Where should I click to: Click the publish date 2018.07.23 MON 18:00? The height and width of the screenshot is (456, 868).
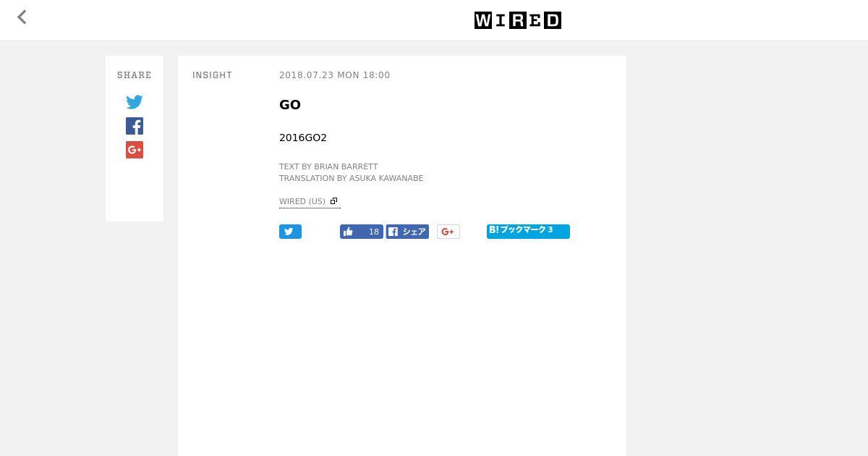coord(335,75)
